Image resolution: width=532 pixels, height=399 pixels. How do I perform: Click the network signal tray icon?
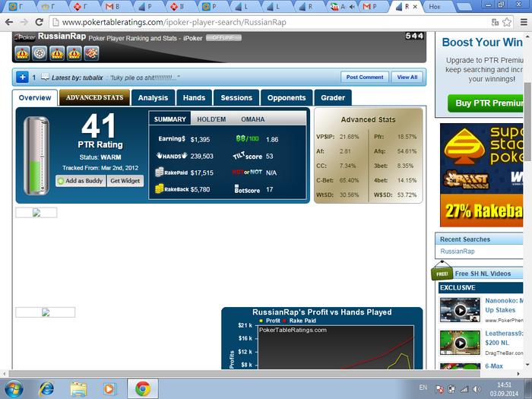pyautogui.click(x=464, y=389)
